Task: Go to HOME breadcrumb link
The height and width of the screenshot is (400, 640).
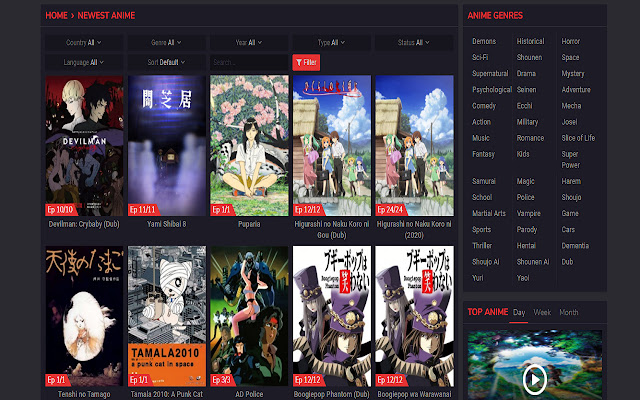Action: click(56, 16)
